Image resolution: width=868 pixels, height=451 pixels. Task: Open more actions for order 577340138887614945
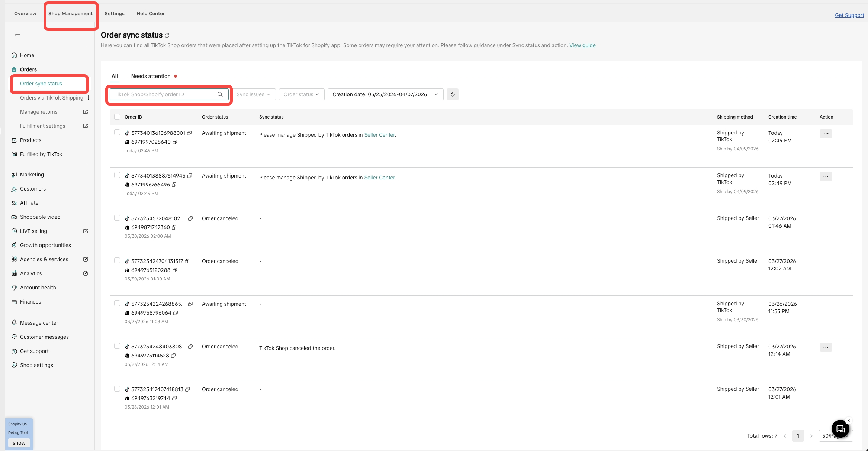tap(826, 176)
